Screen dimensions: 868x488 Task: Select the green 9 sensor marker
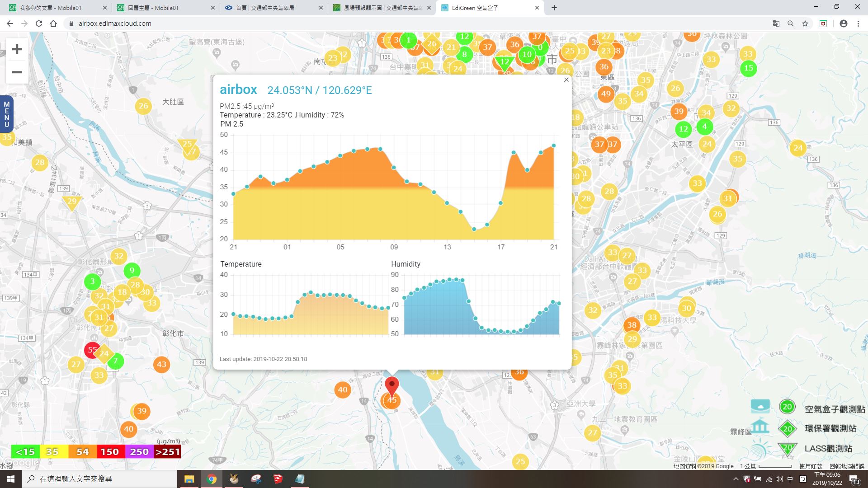tap(132, 271)
